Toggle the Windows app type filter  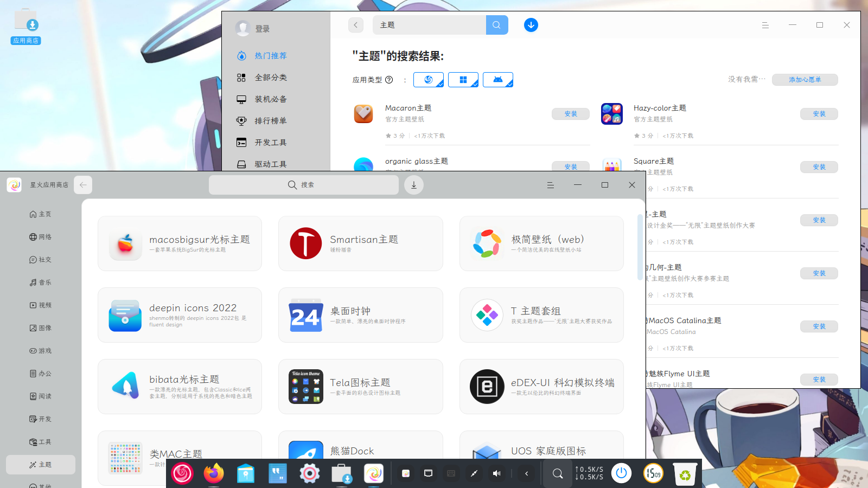[x=463, y=80]
